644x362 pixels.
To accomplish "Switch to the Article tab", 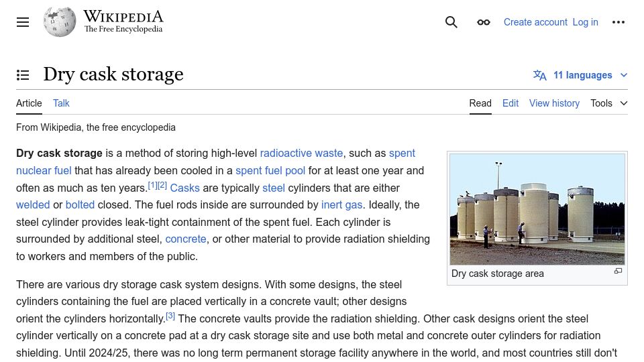I will click(x=29, y=103).
